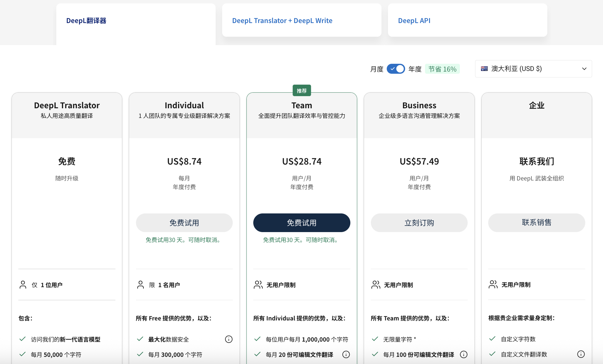Open the DeepL Translator + DeepL Write tab
This screenshot has height=364, width=603.
301,21
